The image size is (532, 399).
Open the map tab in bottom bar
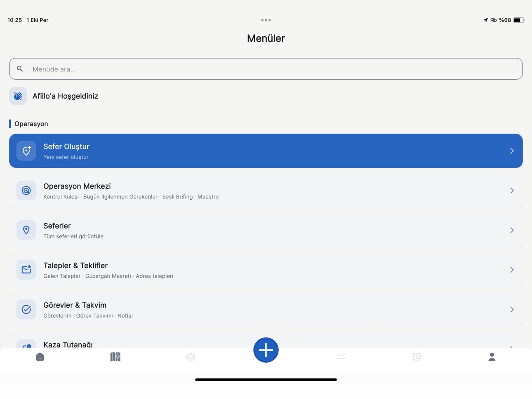115,357
